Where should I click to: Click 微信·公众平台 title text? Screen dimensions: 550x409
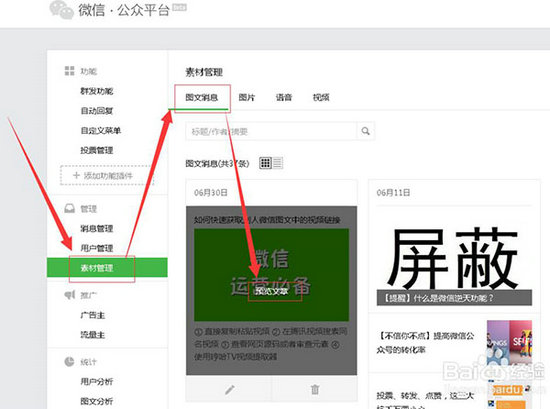click(124, 10)
